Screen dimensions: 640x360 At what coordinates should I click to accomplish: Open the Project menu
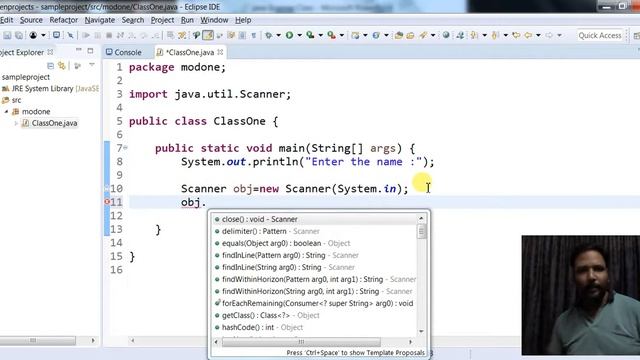tap(162, 20)
